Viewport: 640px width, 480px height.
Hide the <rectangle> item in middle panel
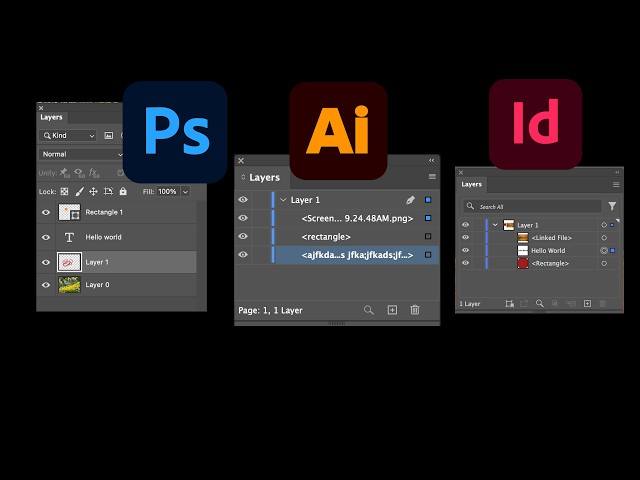tap(243, 236)
